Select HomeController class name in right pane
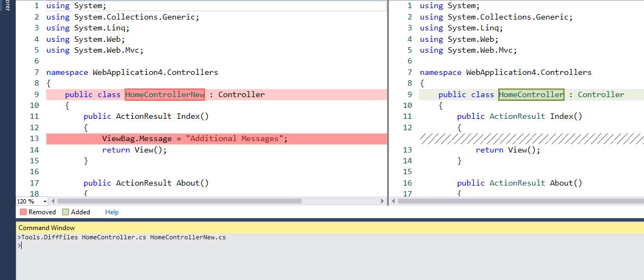 [x=531, y=94]
